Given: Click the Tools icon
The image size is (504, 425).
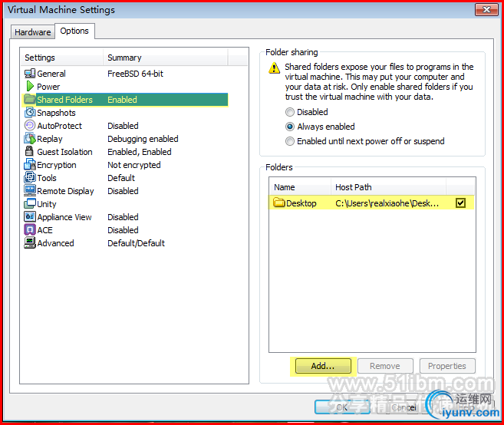Looking at the screenshot, I should [x=30, y=177].
